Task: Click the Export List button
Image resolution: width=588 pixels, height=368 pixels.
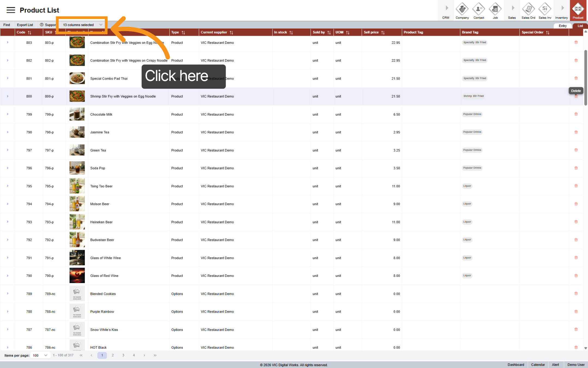Action: pyautogui.click(x=24, y=25)
